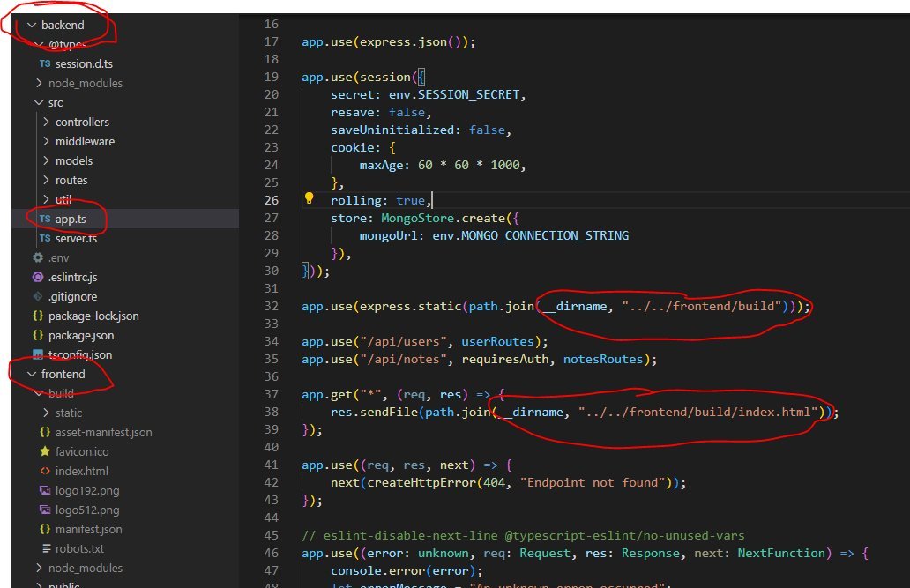The width and height of the screenshot is (910, 588).
Task: Click 'createHttpError' on line 42
Action: click(421, 482)
